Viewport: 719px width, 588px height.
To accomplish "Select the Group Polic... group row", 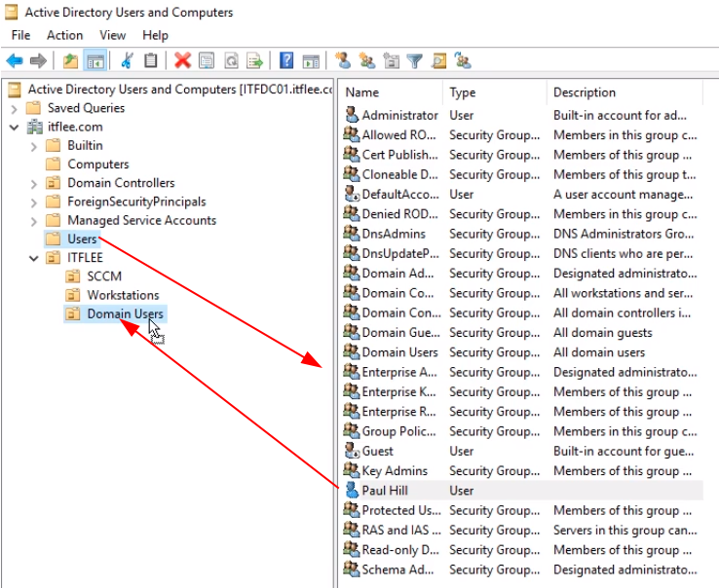I will (x=523, y=431).
